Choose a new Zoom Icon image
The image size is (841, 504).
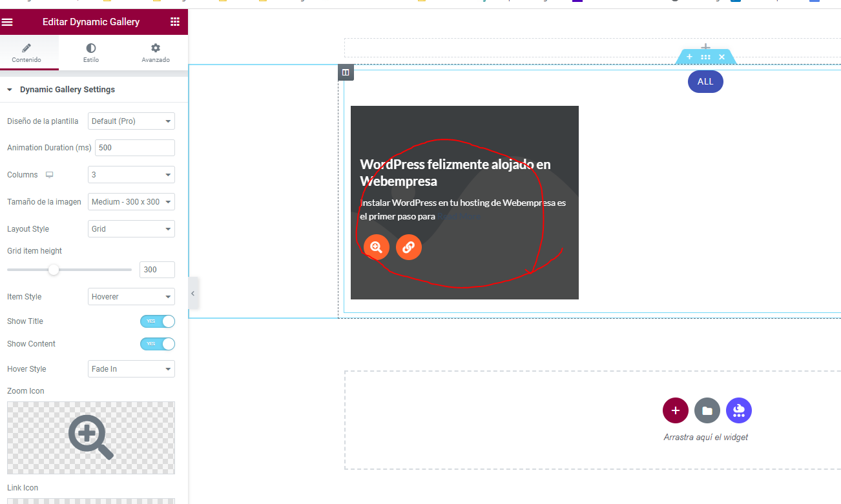point(91,438)
